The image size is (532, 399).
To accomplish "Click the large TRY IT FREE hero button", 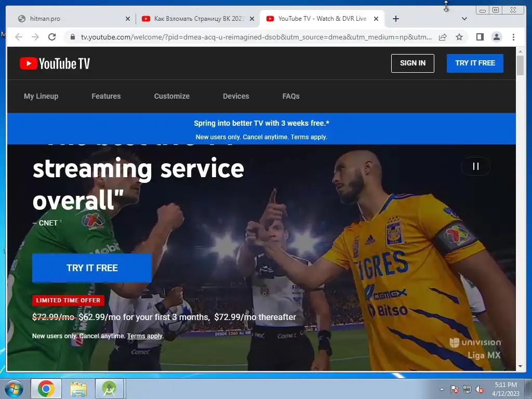I will coord(92,268).
